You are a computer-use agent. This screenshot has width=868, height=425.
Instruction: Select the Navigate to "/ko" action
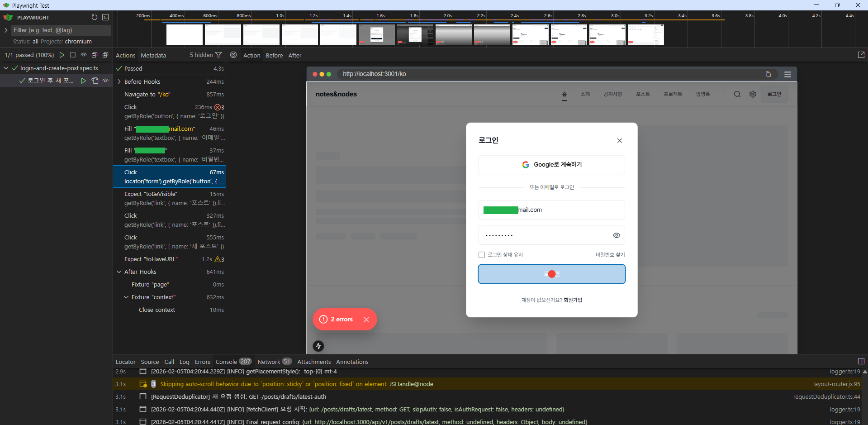pyautogui.click(x=170, y=94)
